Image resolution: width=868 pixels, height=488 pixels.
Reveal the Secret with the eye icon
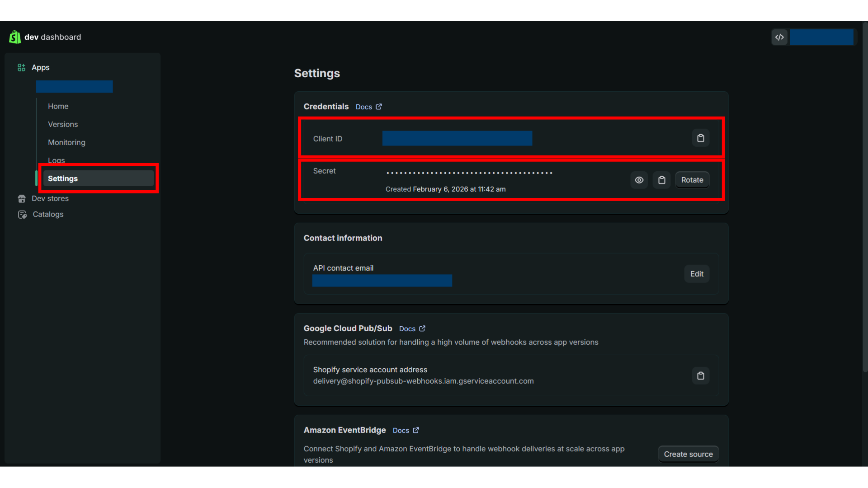[x=639, y=180]
